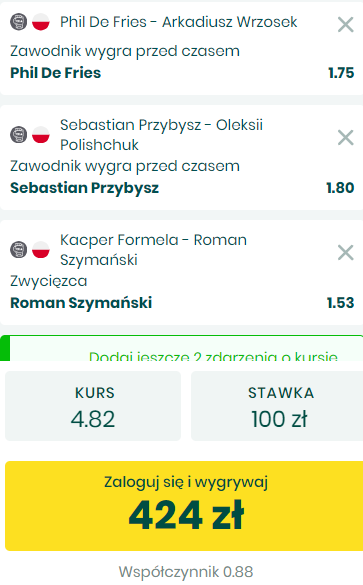This screenshot has width=363, height=585.
Task: Click Poland flag icon of Formela fight
Action: tap(41, 250)
